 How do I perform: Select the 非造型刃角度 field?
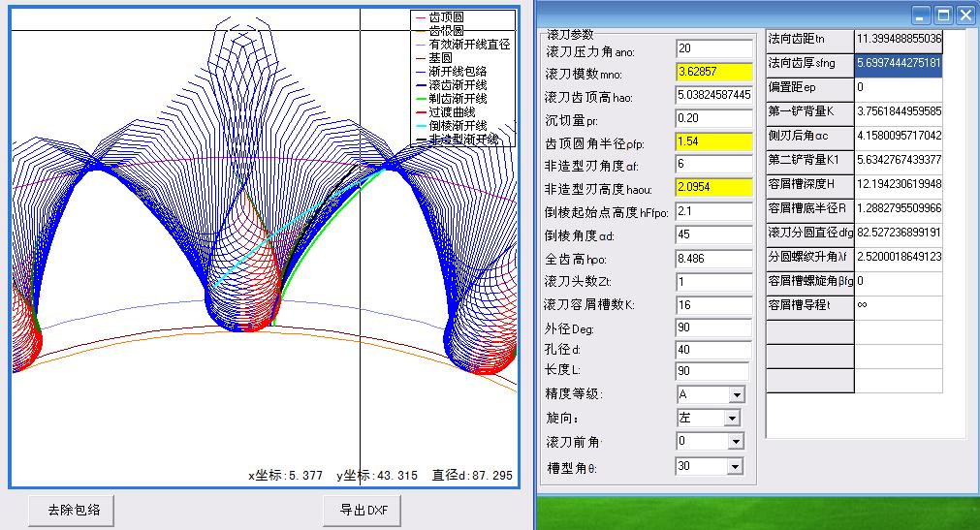[x=714, y=165]
